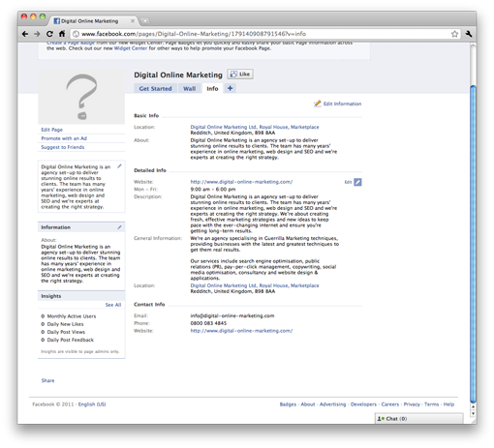Image resolution: width=494 pixels, height=448 pixels.
Task: Open the About footer link
Action: [308, 404]
